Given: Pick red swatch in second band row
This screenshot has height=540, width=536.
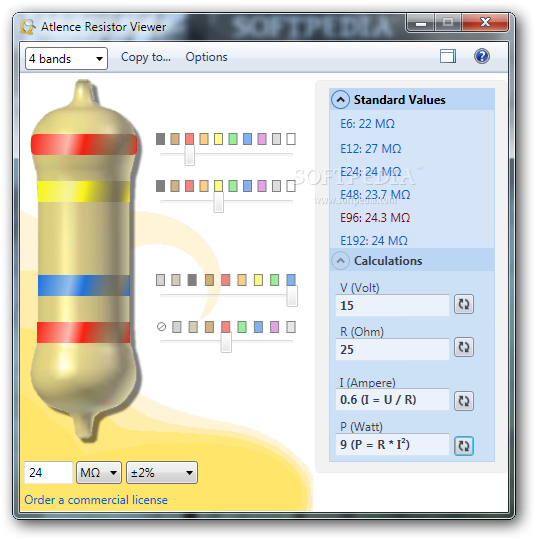Looking at the screenshot, I should (189, 186).
